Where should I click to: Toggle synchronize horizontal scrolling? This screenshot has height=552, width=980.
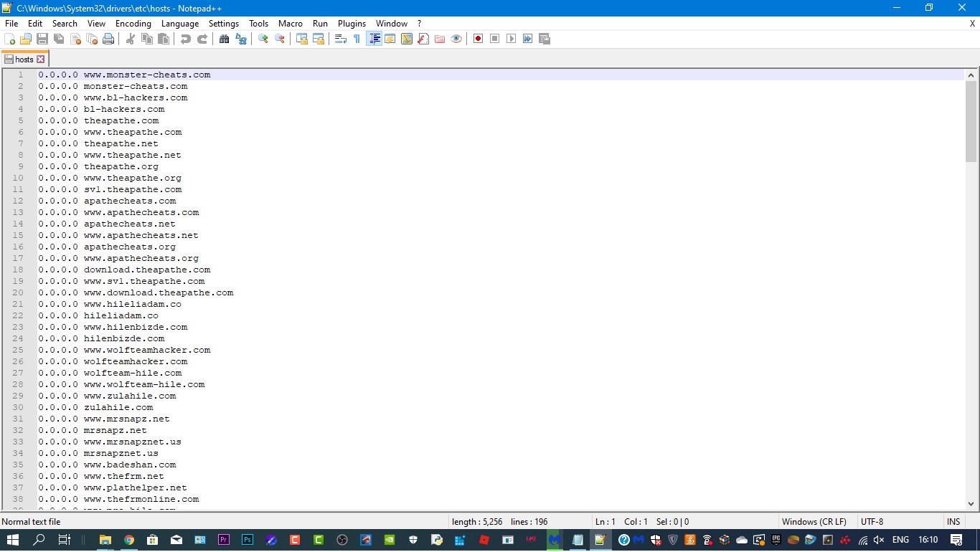319,39
